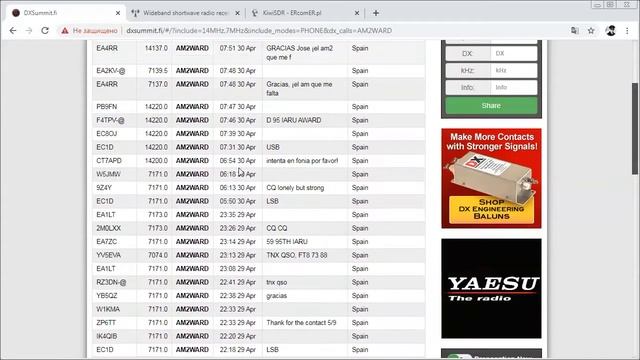Select spotter EA4RR on 14137.0 row
This screenshot has width=640, height=360.
[x=107, y=48]
